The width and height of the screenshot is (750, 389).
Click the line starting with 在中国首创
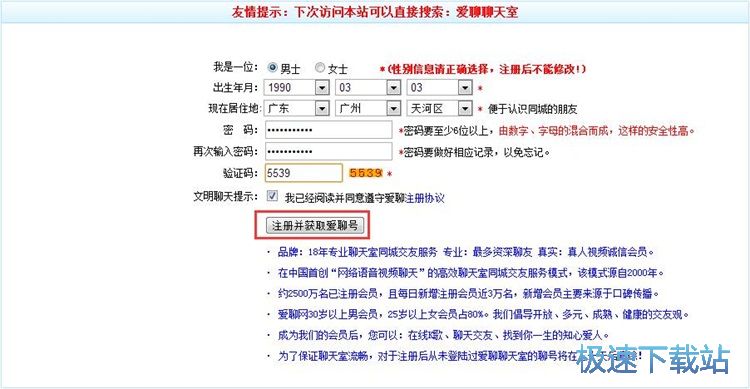pyautogui.click(x=471, y=273)
